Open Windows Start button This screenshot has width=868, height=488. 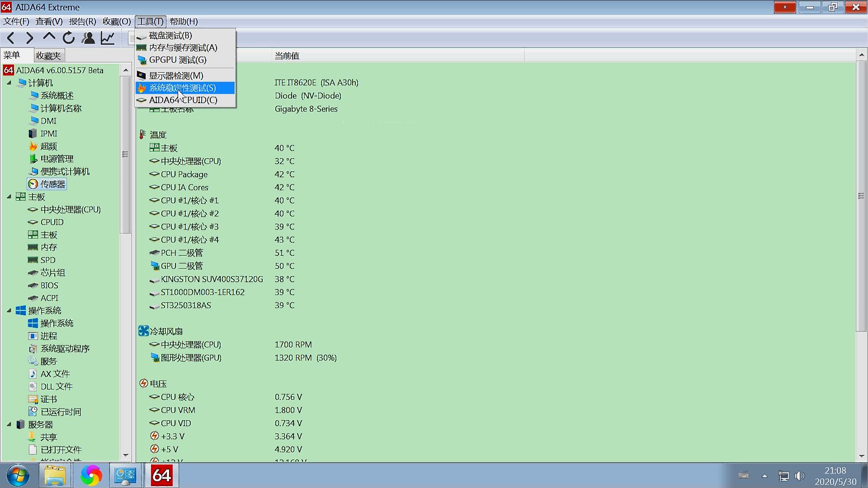(18, 476)
